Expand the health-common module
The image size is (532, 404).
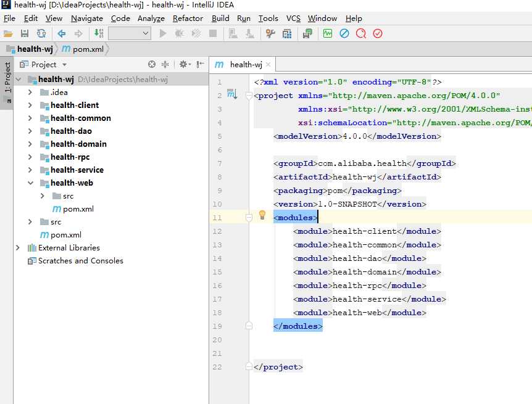[30, 118]
